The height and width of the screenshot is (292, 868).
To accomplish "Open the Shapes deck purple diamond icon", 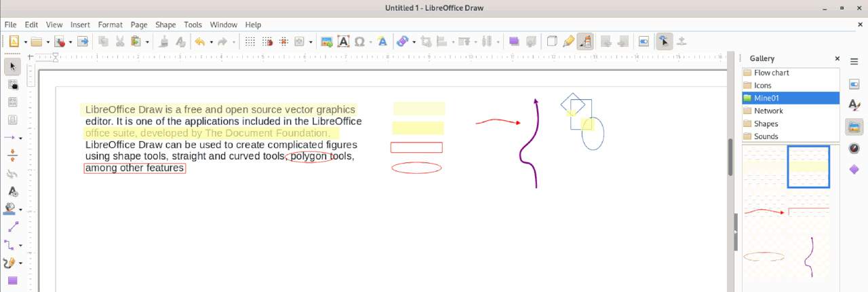I will pyautogui.click(x=854, y=169).
